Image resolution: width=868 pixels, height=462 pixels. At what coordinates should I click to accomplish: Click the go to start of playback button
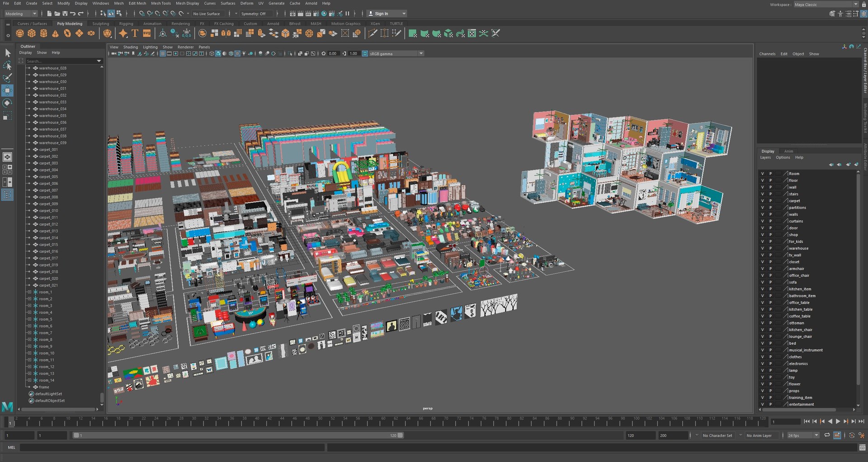point(807,421)
